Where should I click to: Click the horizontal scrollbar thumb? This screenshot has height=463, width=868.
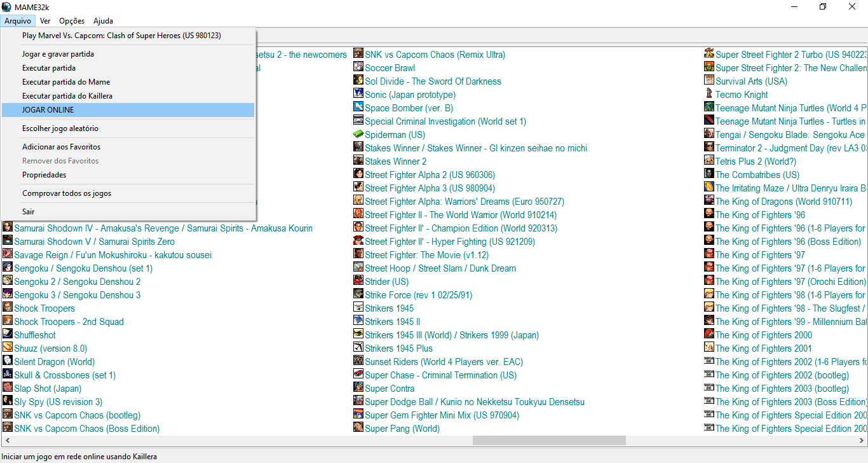pyautogui.click(x=549, y=441)
